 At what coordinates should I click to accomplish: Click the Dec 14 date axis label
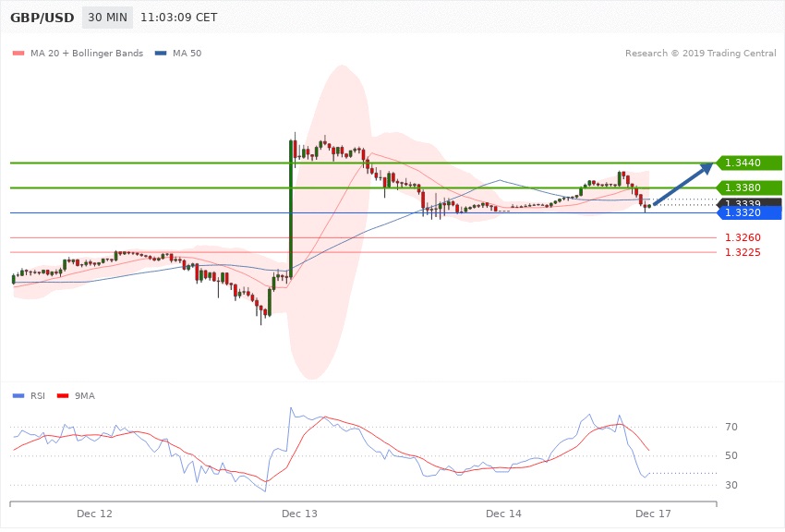coord(504,513)
